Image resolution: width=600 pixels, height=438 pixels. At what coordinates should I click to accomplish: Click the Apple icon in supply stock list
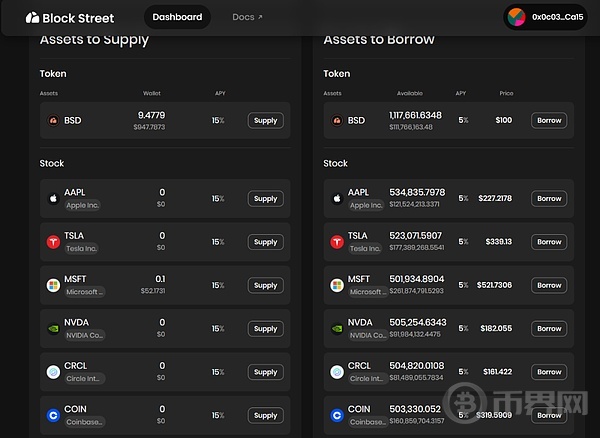pos(53,198)
